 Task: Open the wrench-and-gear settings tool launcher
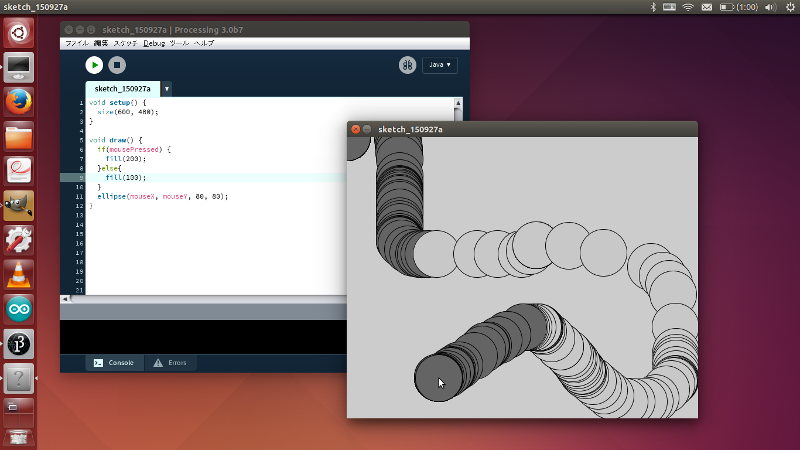point(18,240)
